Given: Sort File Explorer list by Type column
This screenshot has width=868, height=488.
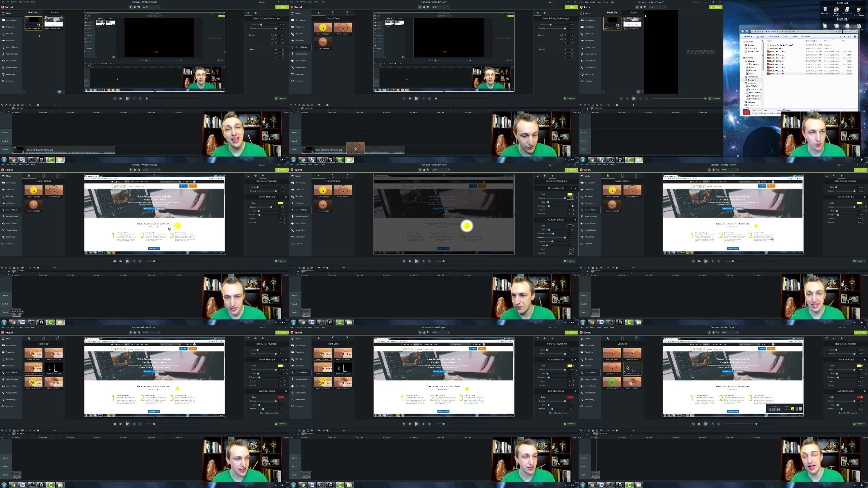Looking at the screenshot, I should [x=826, y=41].
